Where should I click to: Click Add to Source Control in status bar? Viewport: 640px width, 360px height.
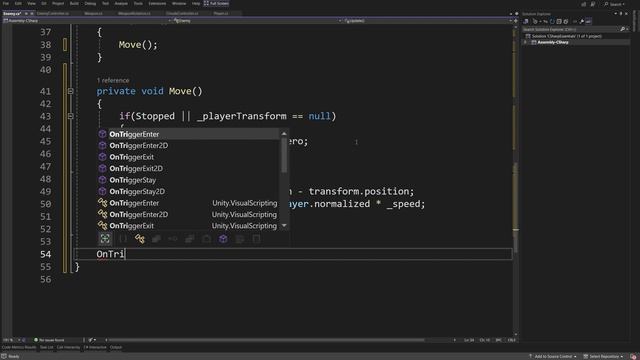(x=552, y=356)
